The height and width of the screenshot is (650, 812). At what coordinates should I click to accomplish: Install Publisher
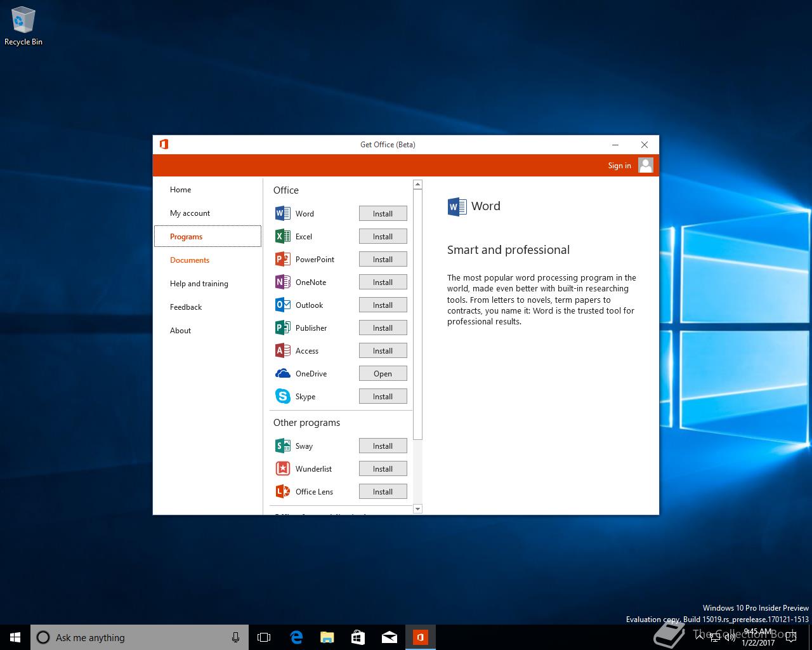coord(383,328)
